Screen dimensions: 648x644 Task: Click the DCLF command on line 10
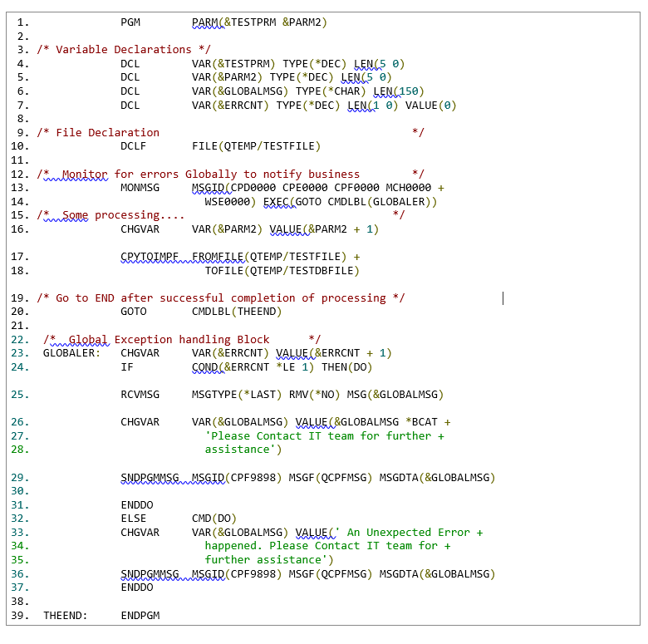[133, 146]
